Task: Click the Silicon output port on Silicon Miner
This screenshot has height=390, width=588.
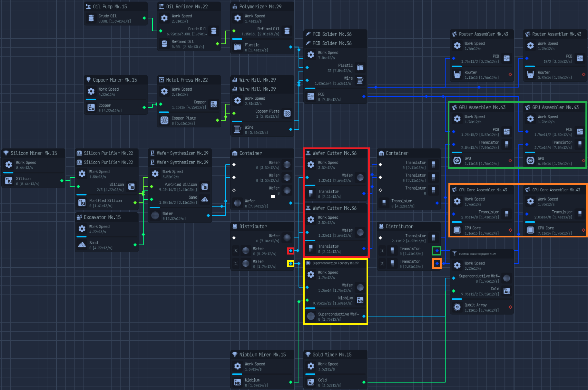Action: (x=62, y=181)
